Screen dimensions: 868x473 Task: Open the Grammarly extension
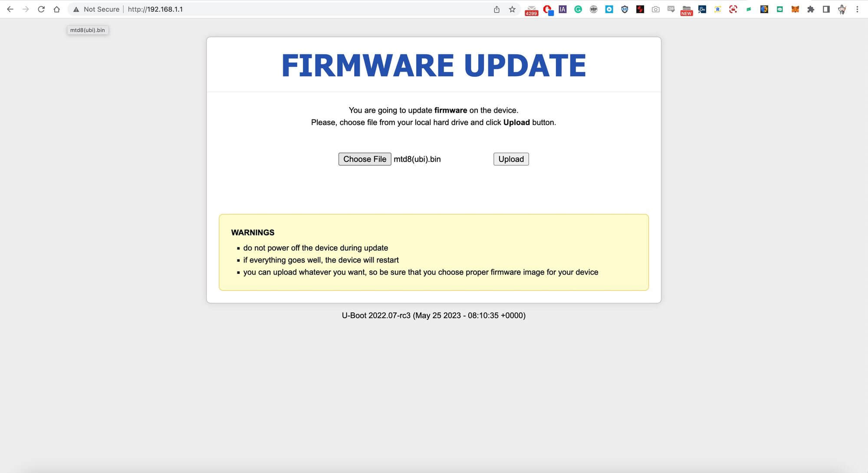click(578, 9)
